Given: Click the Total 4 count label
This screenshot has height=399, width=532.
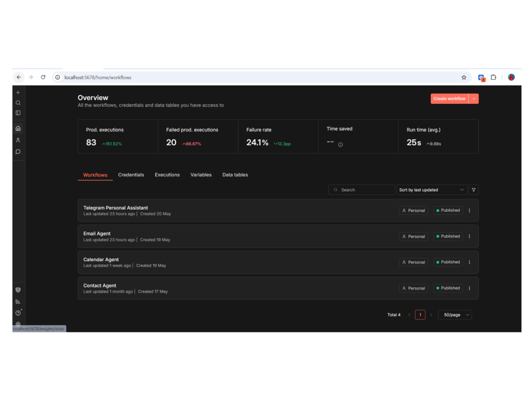Looking at the screenshot, I should pyautogui.click(x=394, y=315).
